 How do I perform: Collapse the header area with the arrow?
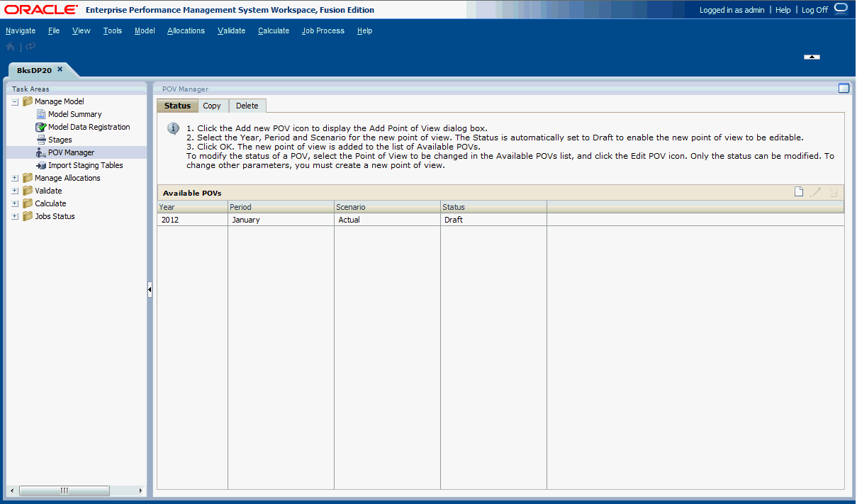812,57
